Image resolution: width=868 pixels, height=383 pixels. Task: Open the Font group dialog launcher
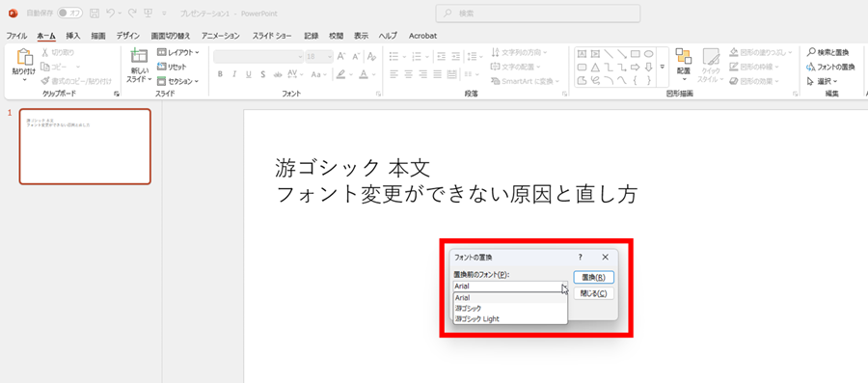pos(378,95)
